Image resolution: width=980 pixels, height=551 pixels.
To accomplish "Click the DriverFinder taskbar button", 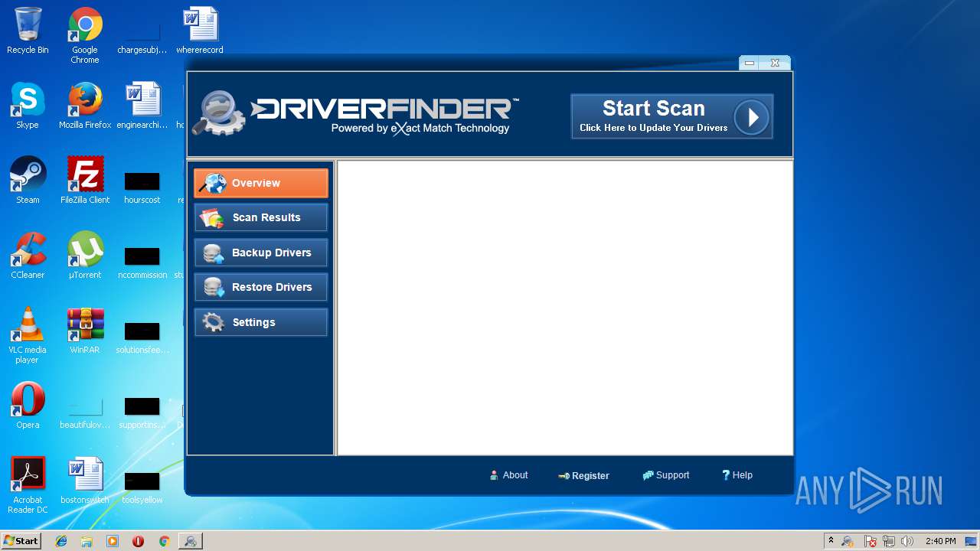I will click(190, 541).
